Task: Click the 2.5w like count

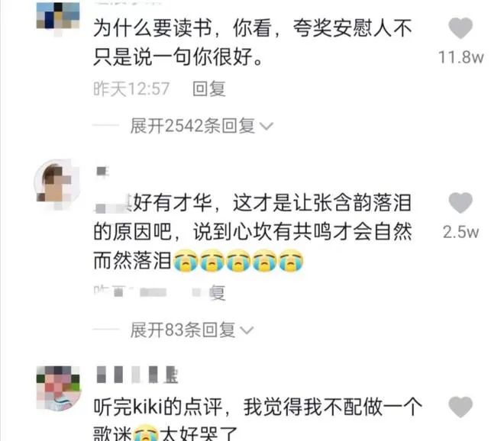Action: [461, 232]
